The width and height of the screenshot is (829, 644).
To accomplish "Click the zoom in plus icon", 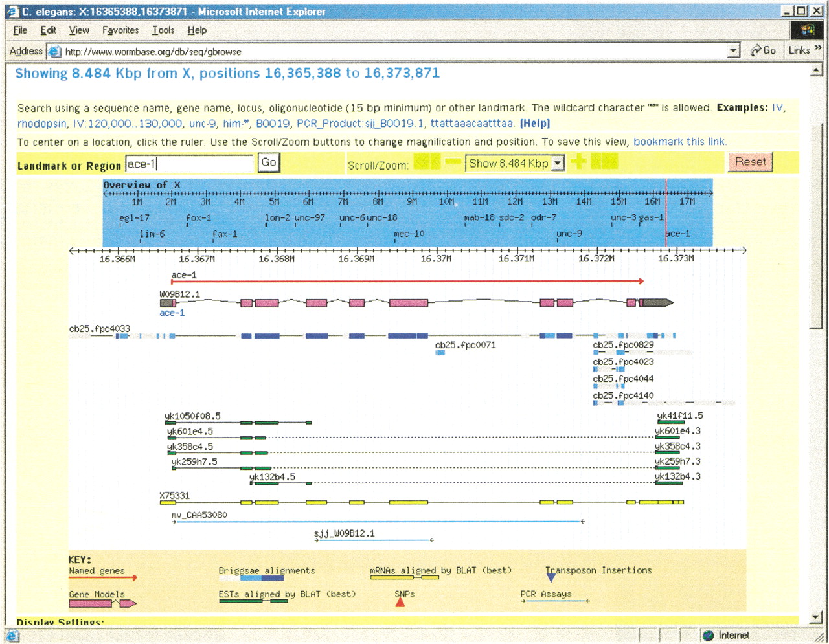I will point(578,162).
